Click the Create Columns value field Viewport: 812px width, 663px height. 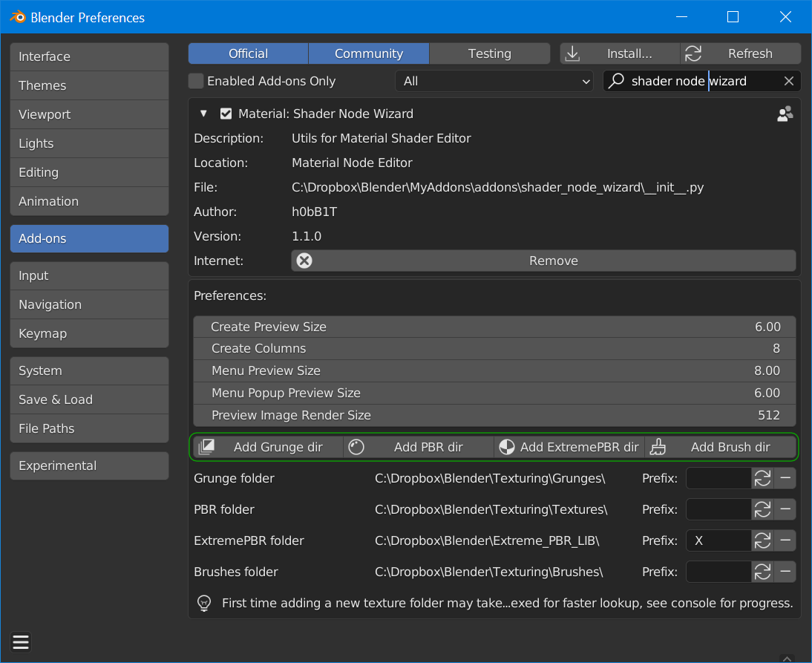(x=494, y=349)
